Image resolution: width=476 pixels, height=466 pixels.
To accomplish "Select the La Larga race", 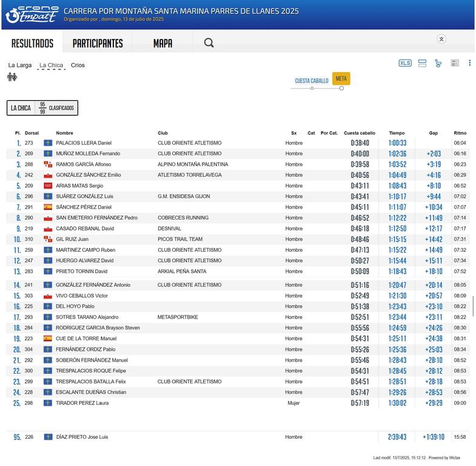I will 20,65.
